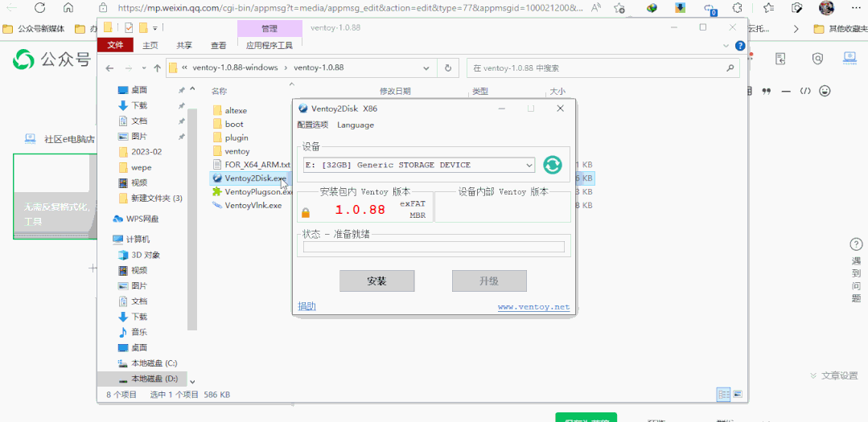Click the navigation pane scroll down arrow
This screenshot has width=868, height=422.
click(192, 381)
